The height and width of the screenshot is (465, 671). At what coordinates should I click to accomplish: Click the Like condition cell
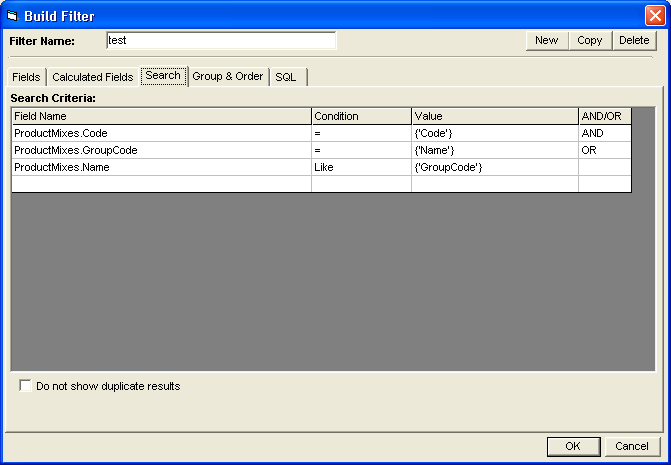coord(360,167)
